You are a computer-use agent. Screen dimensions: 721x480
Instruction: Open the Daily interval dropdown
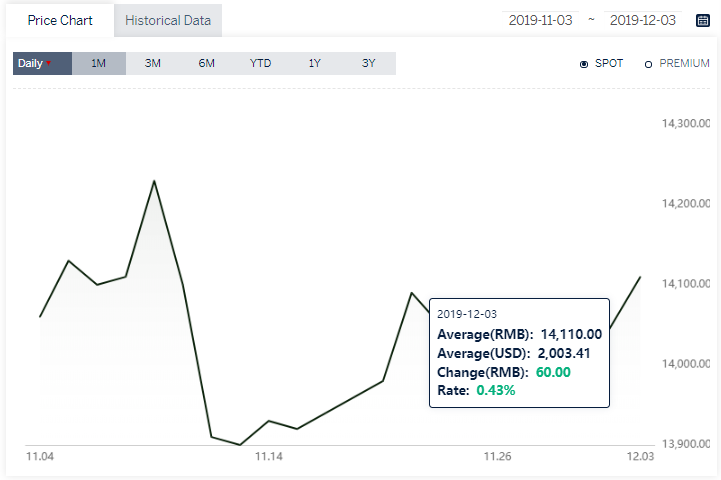click(x=42, y=63)
